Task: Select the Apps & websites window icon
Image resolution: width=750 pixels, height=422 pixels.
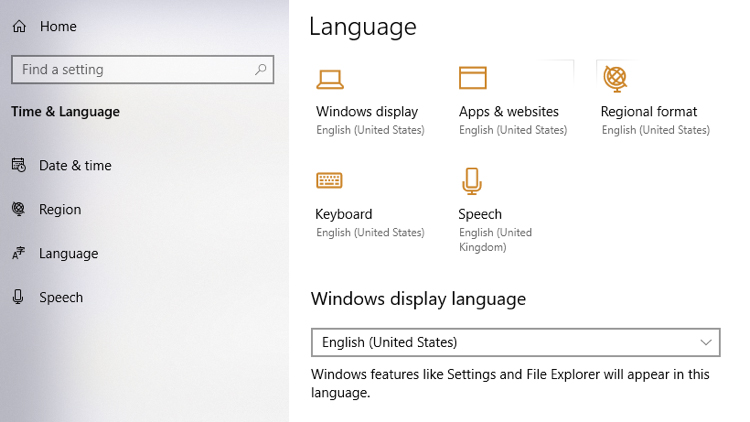Action: (472, 78)
